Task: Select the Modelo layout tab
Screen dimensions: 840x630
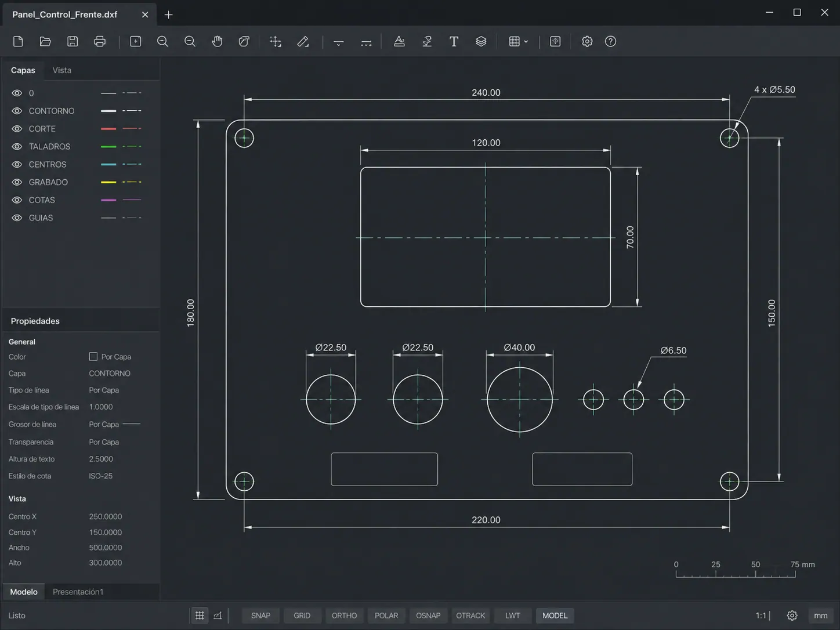Action: tap(24, 592)
